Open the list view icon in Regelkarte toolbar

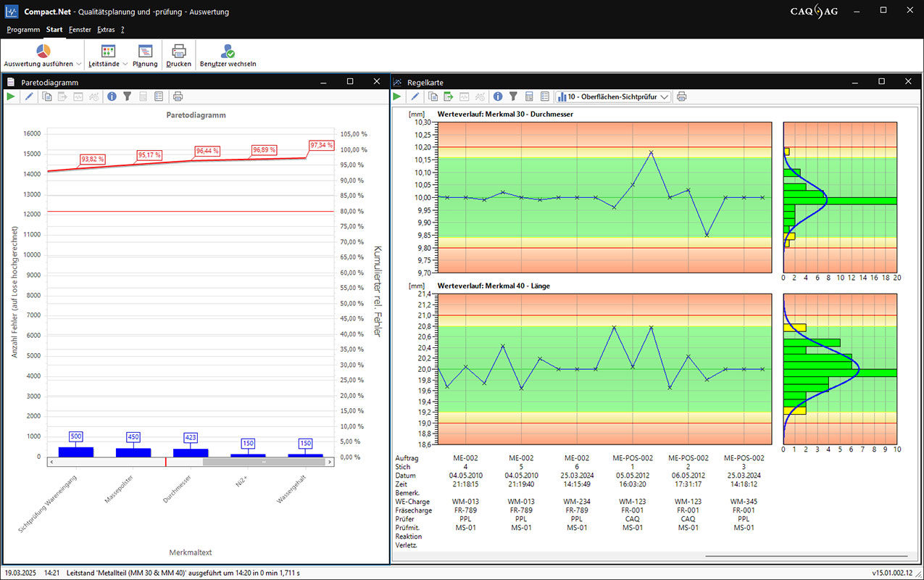[545, 96]
